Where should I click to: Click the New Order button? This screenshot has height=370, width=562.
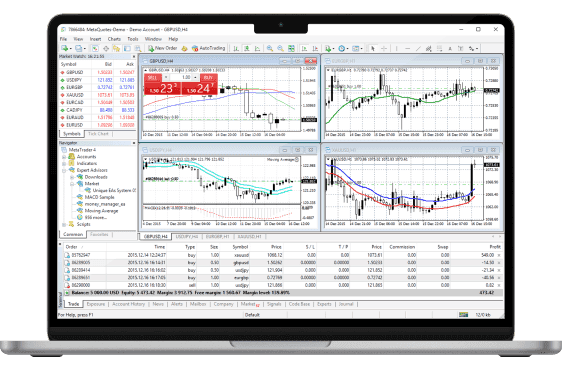163,48
